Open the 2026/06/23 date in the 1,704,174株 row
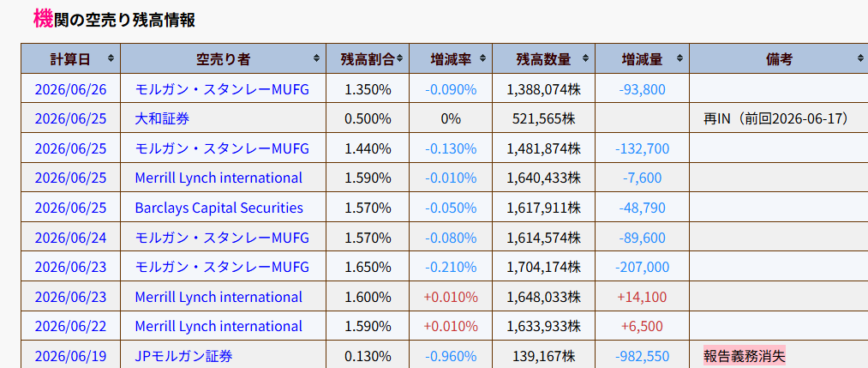Image resolution: width=868 pixels, height=368 pixels. 70,267
